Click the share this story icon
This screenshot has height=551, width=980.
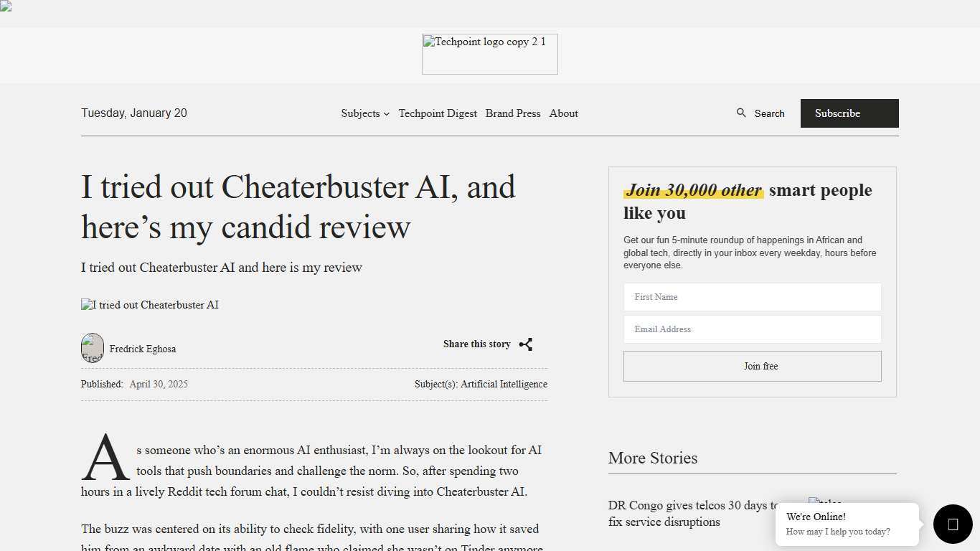pyautogui.click(x=526, y=344)
